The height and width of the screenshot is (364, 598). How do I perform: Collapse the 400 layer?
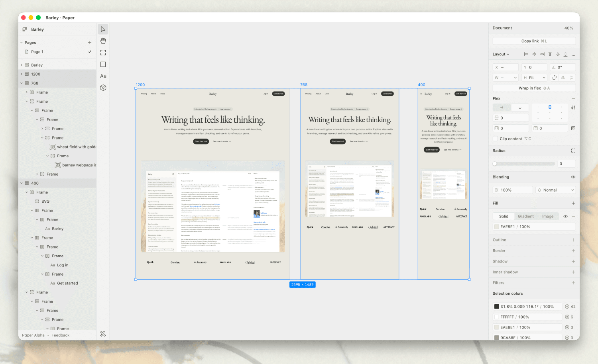(22, 183)
